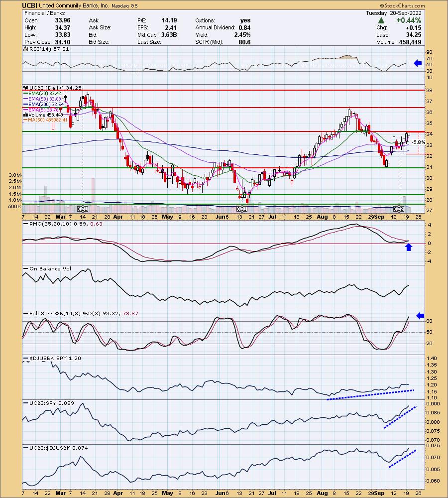The width and height of the screenshot is (448, 498).
Task: Select the Mkt Cap value 3.63B
Action: 169,35
